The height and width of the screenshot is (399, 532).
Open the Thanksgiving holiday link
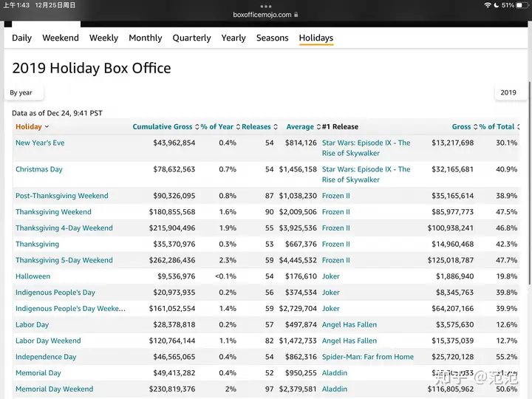38,245
